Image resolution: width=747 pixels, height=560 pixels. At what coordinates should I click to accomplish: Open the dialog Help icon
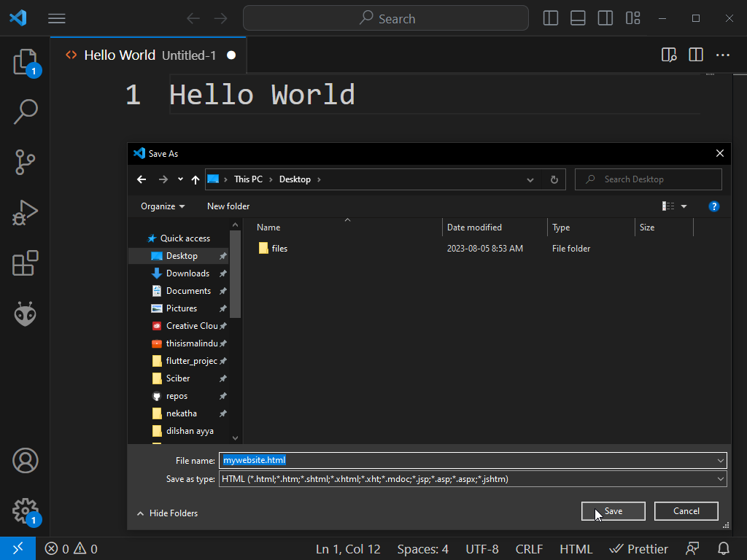713,206
